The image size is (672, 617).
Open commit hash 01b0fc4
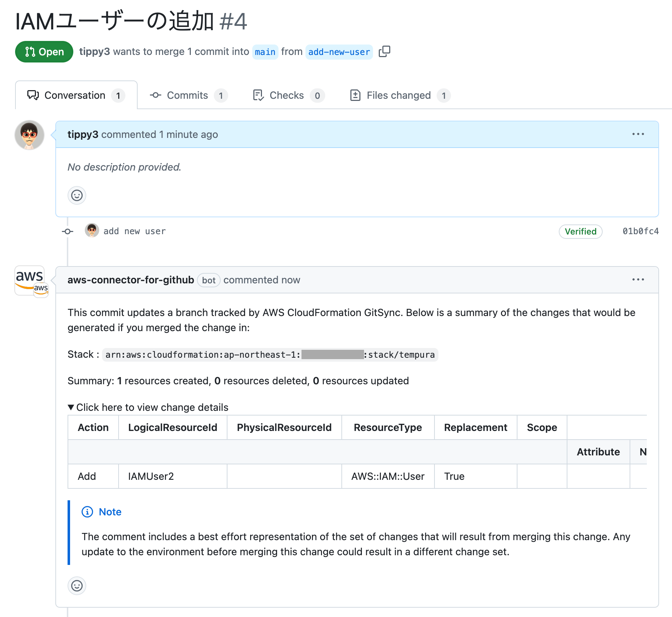click(641, 231)
